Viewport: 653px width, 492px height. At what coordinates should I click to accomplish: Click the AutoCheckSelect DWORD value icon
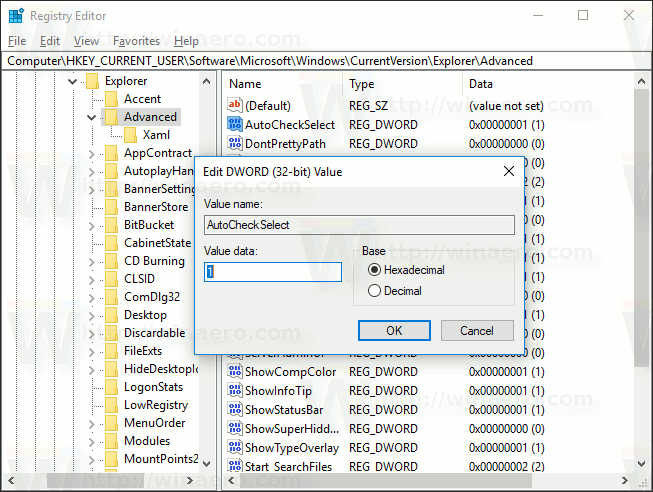pyautogui.click(x=235, y=125)
